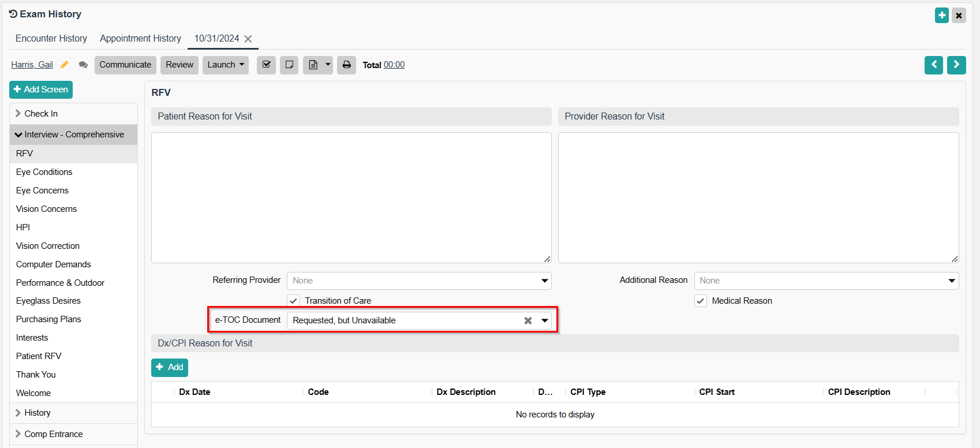Click the document icon in the toolbar
This screenshot has width=980, height=448.
click(x=313, y=65)
